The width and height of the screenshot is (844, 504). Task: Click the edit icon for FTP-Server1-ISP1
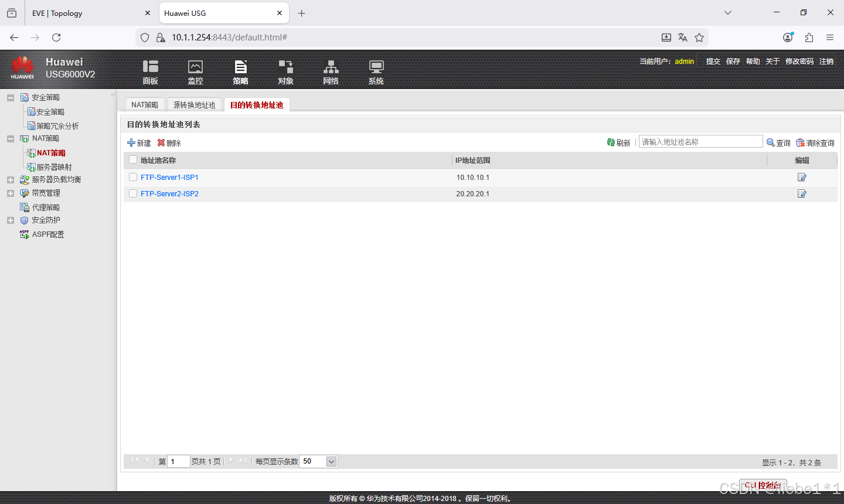point(802,177)
